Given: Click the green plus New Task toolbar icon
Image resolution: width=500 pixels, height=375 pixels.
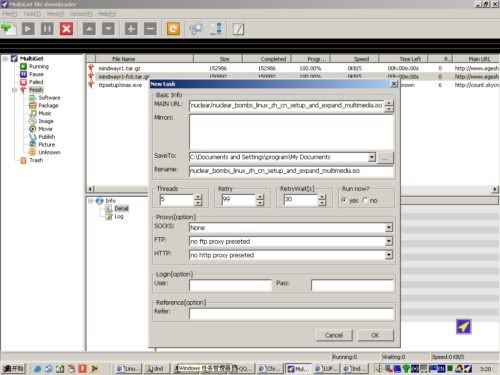Looking at the screenshot, I should [8, 29].
